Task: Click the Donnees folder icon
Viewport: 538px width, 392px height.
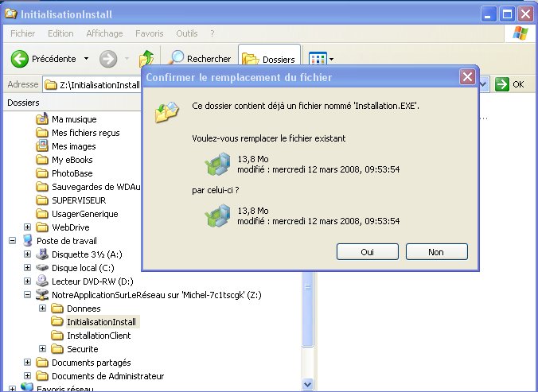Action: [57, 309]
